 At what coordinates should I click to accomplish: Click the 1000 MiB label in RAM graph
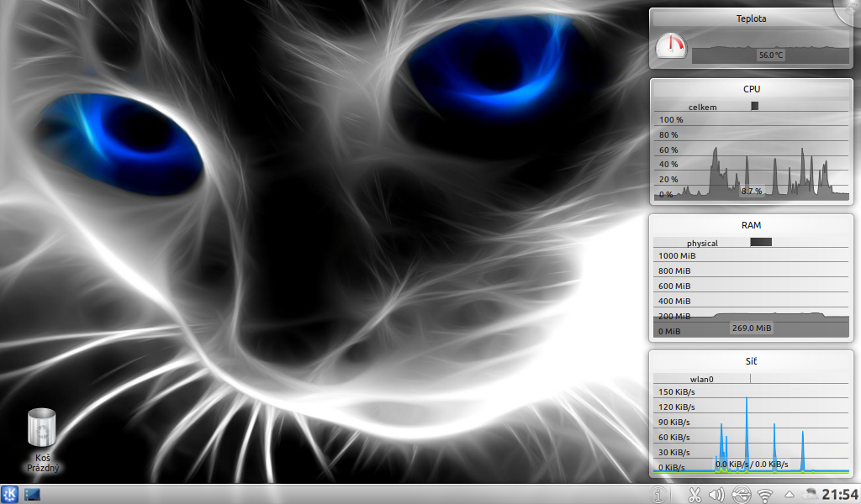677,255
